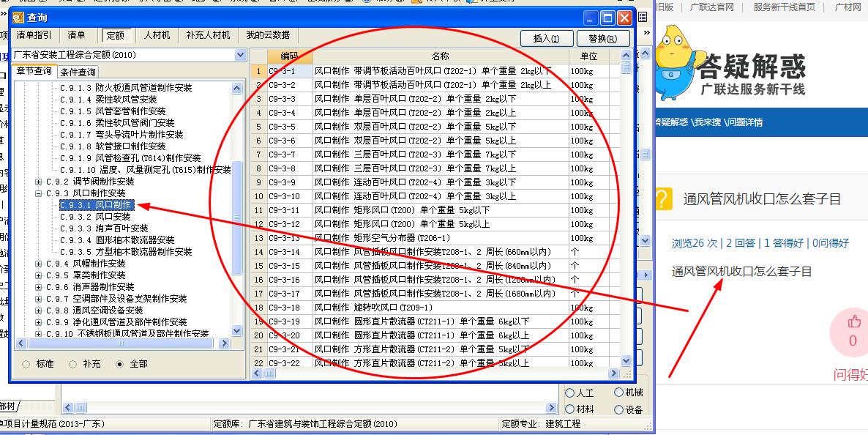Open 服务新干线首页 link
This screenshot has width=868, height=435.
click(x=784, y=7)
